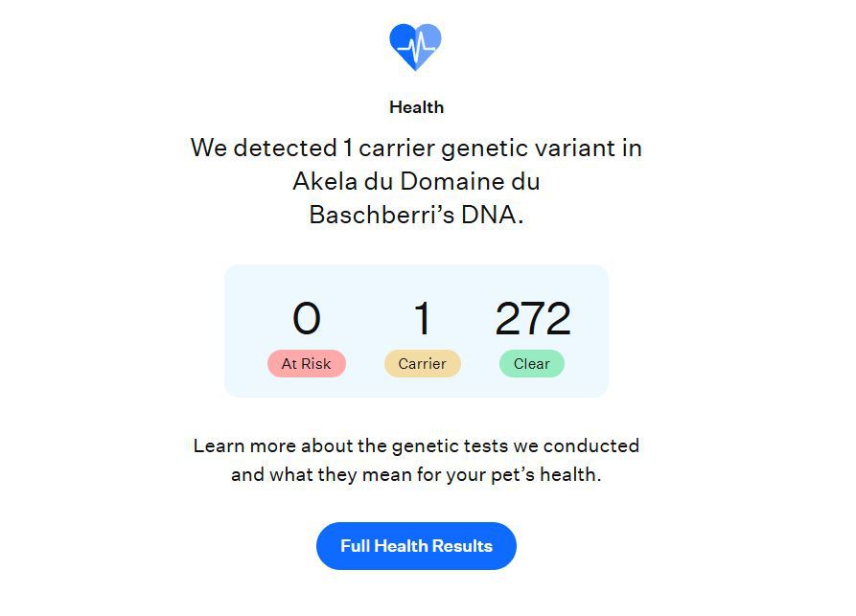856x616 pixels.
Task: Click the 272 Clear count number
Action: click(x=533, y=318)
